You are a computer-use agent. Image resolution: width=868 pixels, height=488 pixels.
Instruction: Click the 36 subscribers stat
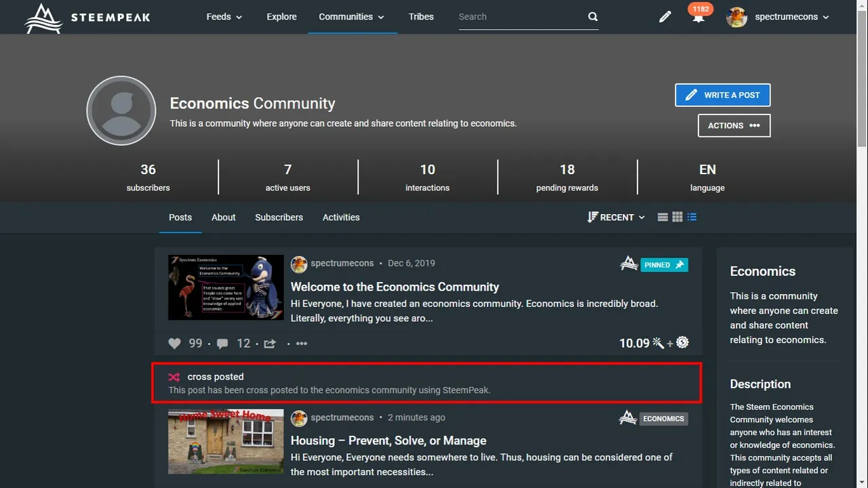coord(148,177)
